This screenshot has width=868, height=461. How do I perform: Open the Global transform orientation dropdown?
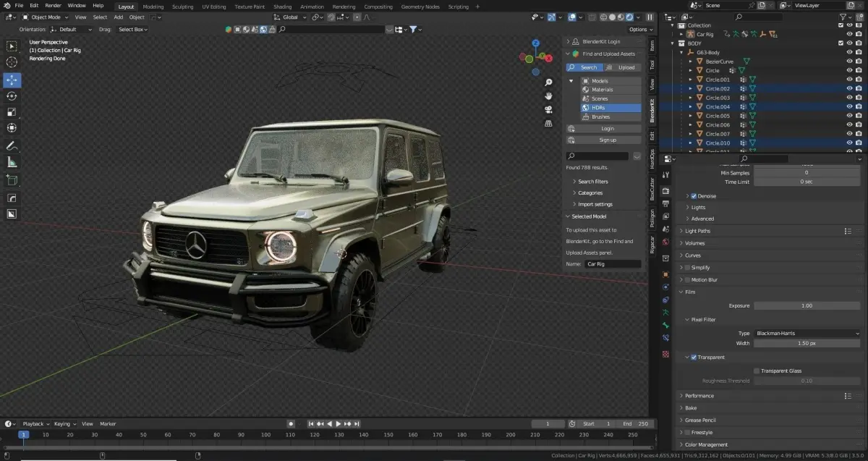click(x=290, y=17)
